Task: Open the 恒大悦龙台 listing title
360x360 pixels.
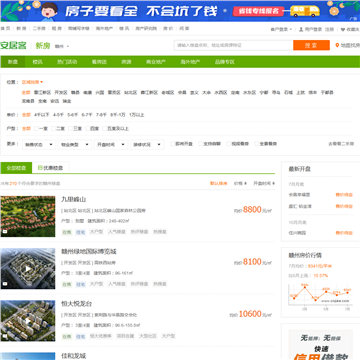Action: point(76,304)
